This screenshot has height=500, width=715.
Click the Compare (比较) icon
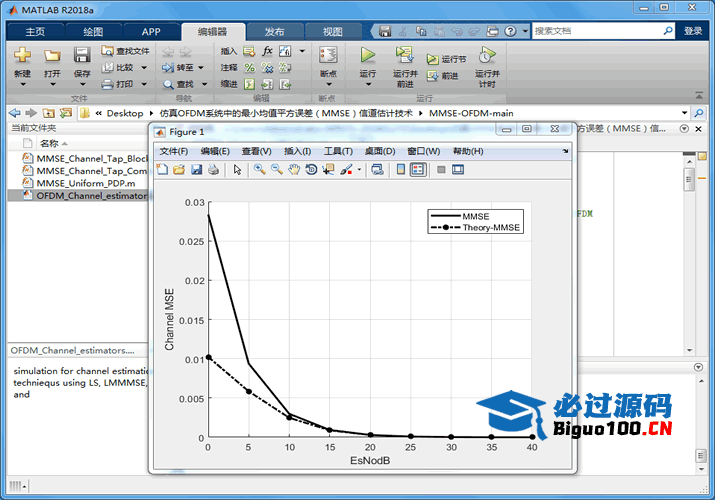tap(108, 67)
